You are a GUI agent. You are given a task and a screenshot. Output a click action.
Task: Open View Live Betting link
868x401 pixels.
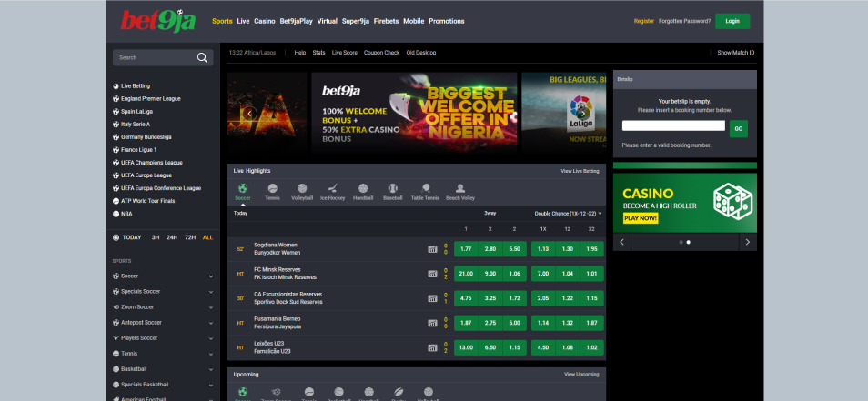pyautogui.click(x=580, y=171)
